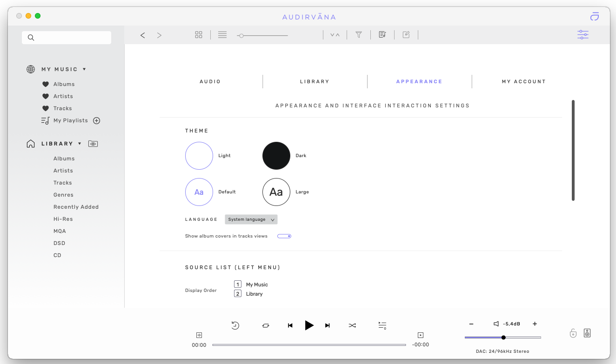Select the Dark theme option
This screenshot has height=364, width=616.
click(276, 156)
